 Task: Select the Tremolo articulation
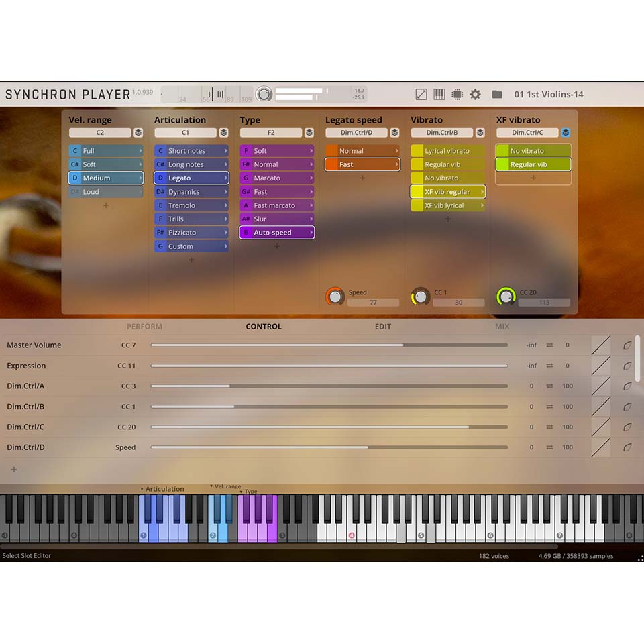pyautogui.click(x=191, y=205)
